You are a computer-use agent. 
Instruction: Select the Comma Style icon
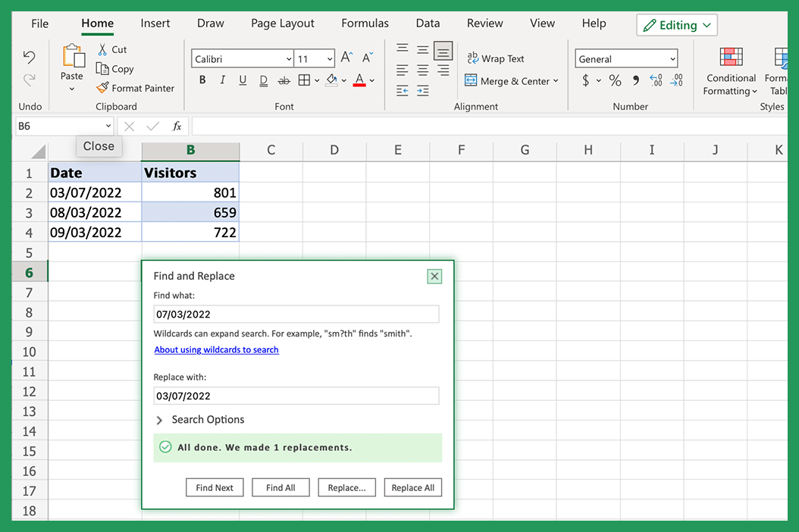click(634, 80)
